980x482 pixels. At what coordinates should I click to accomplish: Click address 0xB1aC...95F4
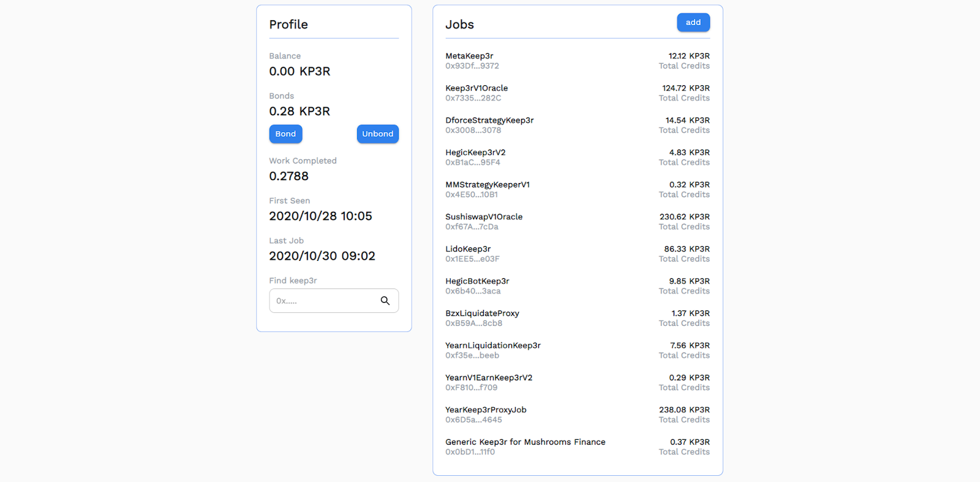(473, 162)
